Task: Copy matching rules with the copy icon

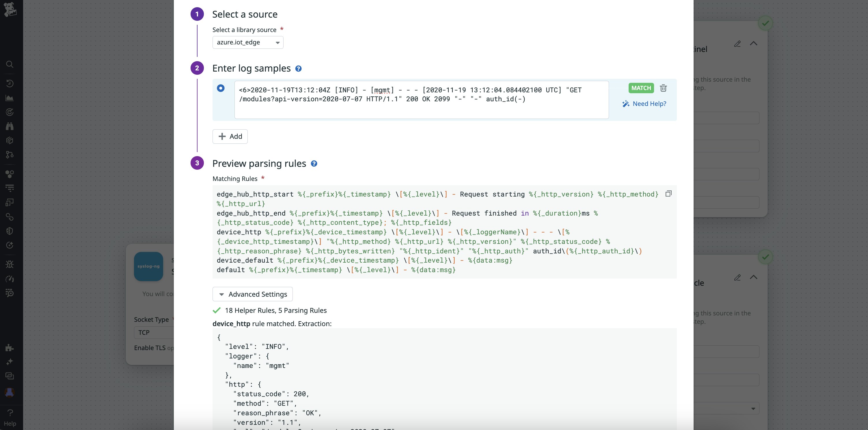Action: [x=668, y=194]
